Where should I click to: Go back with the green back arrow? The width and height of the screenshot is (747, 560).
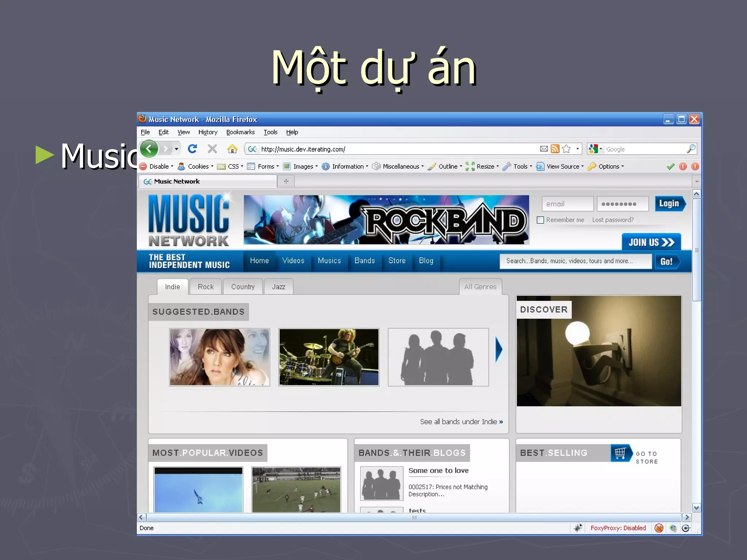[x=149, y=149]
